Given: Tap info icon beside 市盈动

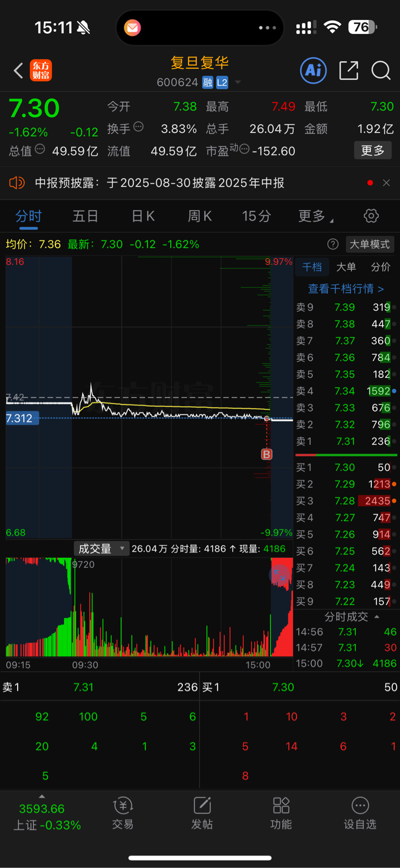Looking at the screenshot, I should 244,149.
